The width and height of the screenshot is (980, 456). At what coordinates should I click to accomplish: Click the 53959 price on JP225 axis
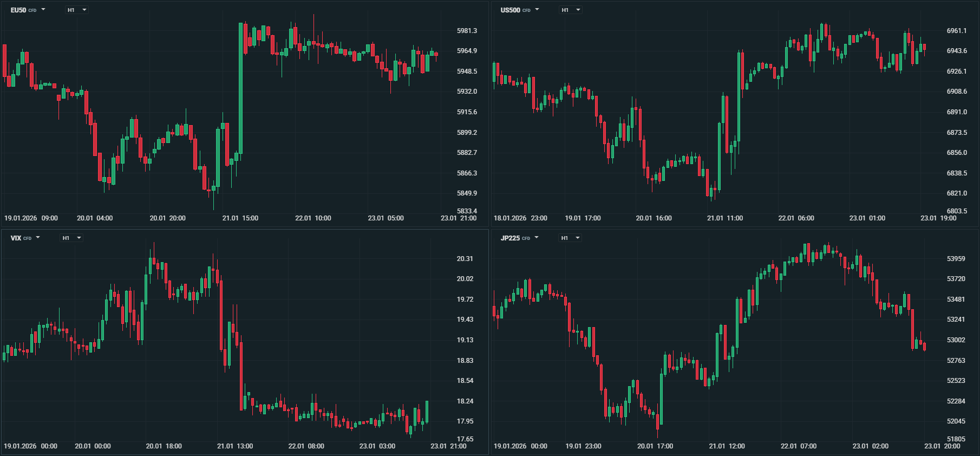point(956,259)
